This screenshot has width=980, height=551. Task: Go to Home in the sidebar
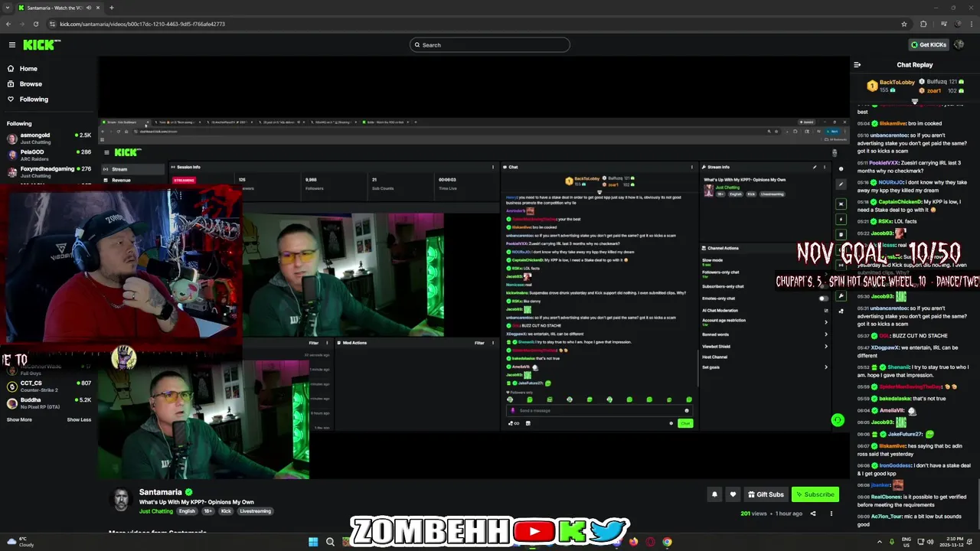(28, 68)
